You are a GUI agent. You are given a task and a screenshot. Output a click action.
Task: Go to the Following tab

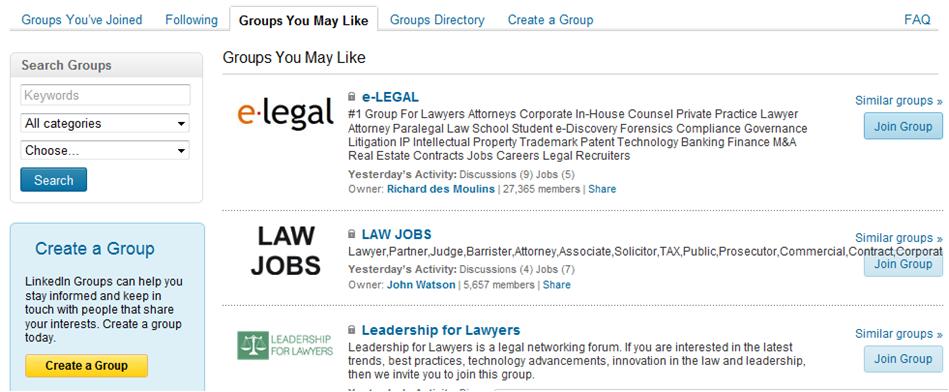click(191, 20)
